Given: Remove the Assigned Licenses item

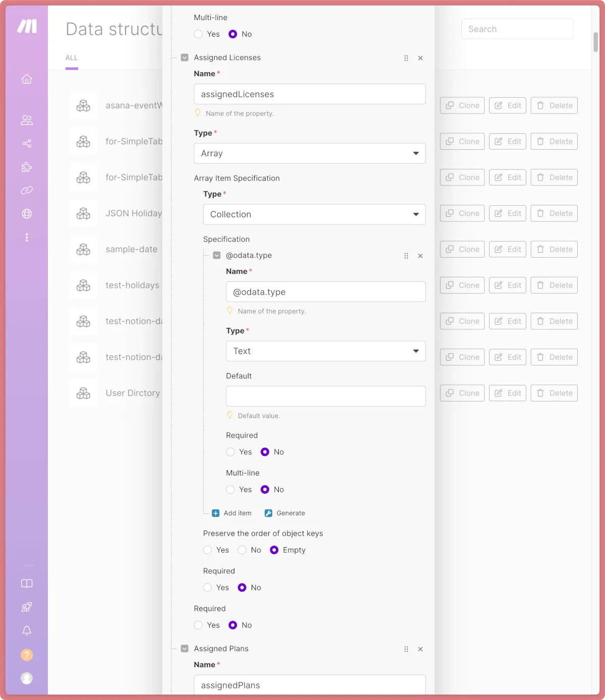Looking at the screenshot, I should (420, 58).
